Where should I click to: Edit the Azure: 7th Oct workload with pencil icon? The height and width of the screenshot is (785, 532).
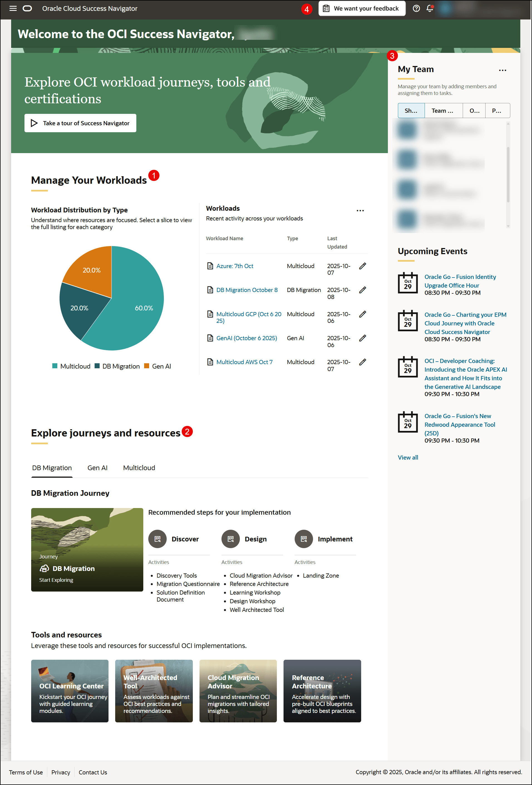362,266
